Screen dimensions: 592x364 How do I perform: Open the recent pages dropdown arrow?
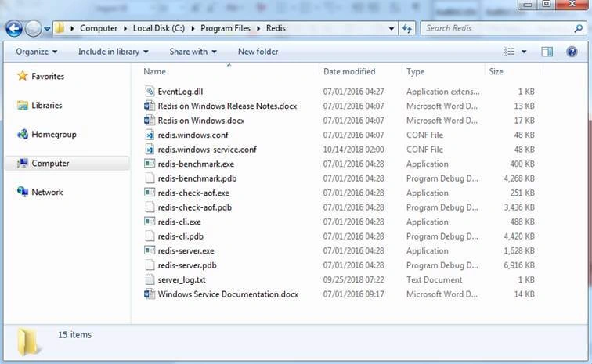pos(47,29)
